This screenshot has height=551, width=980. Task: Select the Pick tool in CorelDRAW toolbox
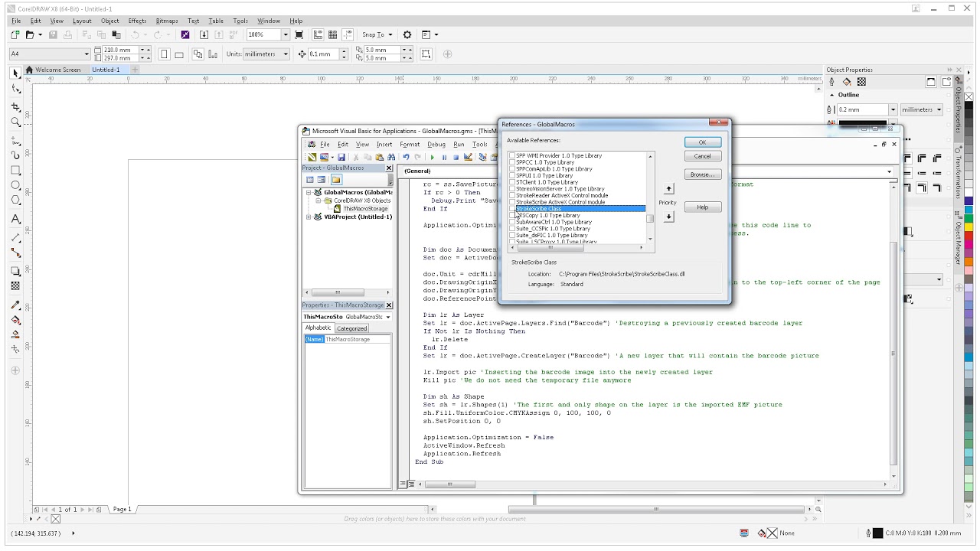pyautogui.click(x=15, y=73)
